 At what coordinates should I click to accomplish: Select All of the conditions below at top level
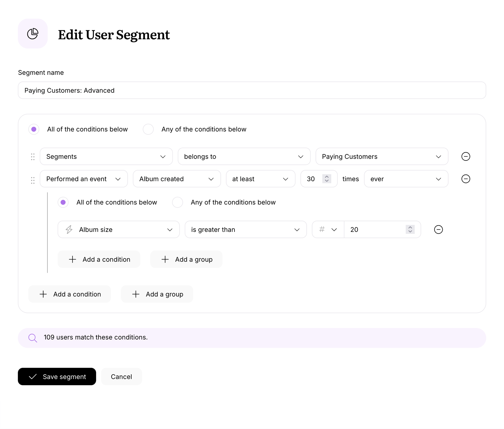(x=34, y=129)
